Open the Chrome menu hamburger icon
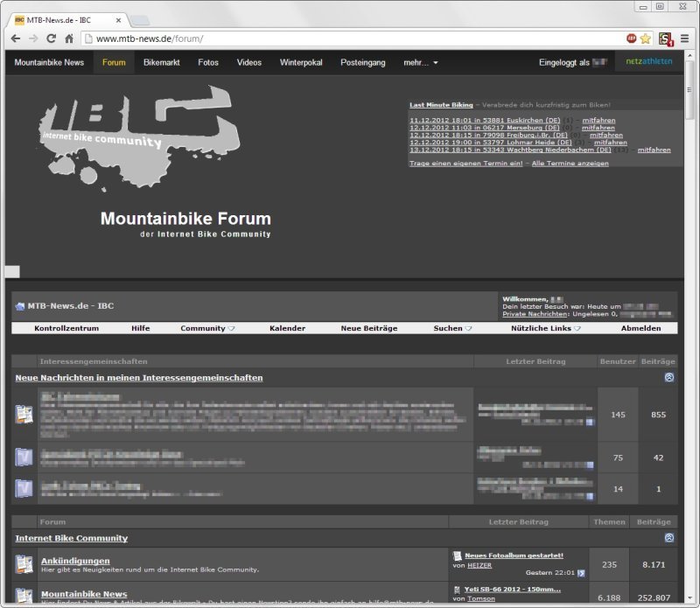Screen dimensions: 700x608 tap(684, 38)
